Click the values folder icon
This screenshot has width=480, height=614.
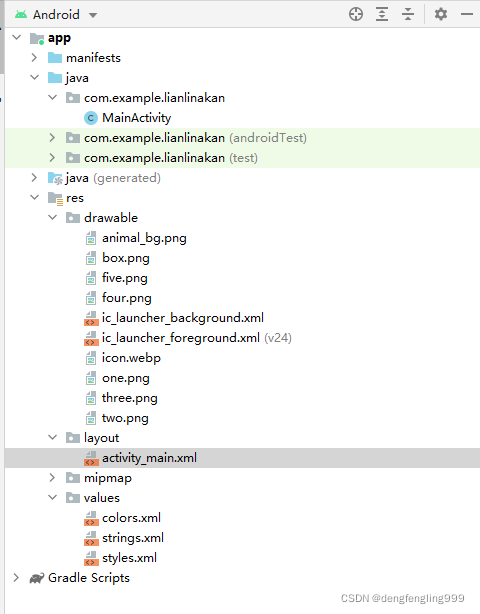(73, 498)
